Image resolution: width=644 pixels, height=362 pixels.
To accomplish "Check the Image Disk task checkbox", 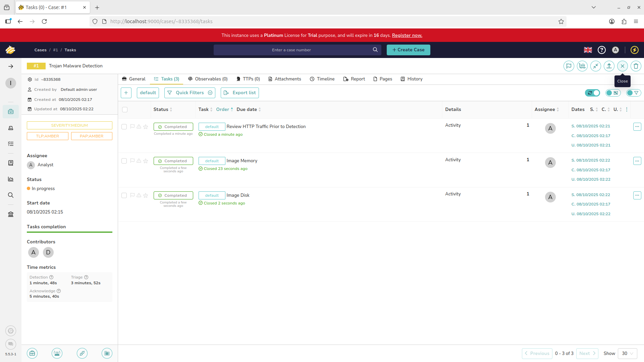I will click(x=124, y=195).
